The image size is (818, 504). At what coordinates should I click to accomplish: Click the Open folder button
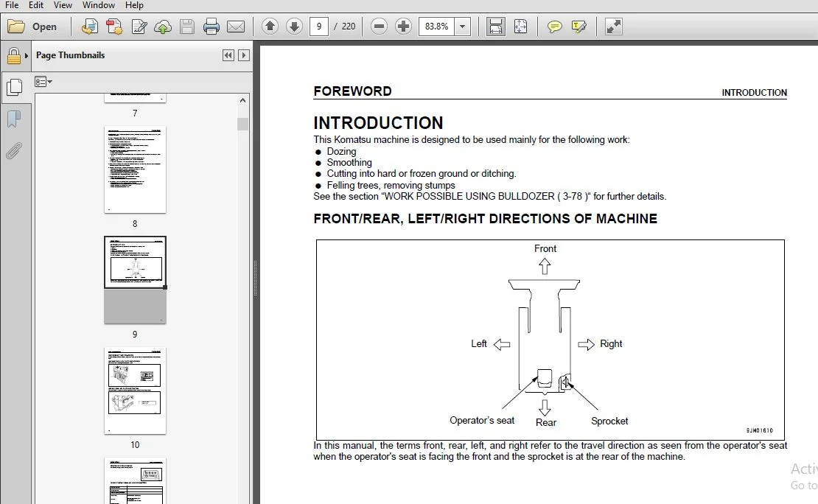pos(32,27)
